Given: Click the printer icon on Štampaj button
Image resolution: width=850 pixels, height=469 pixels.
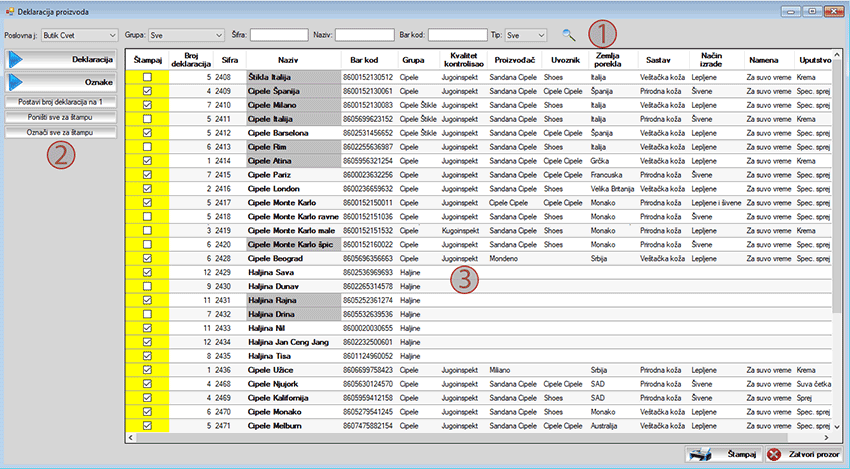Looking at the screenshot, I should (x=700, y=454).
